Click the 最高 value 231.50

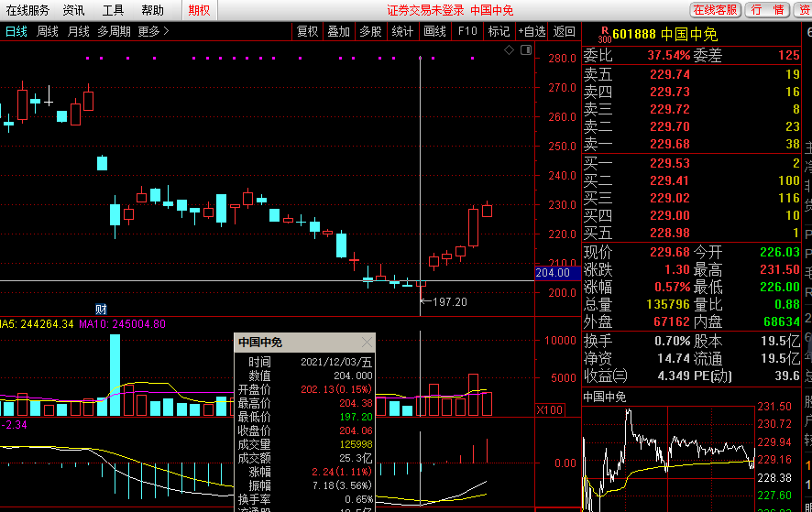click(779, 269)
